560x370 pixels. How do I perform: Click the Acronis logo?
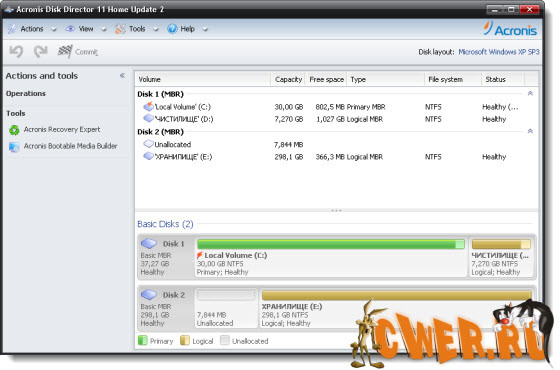pyautogui.click(x=510, y=29)
